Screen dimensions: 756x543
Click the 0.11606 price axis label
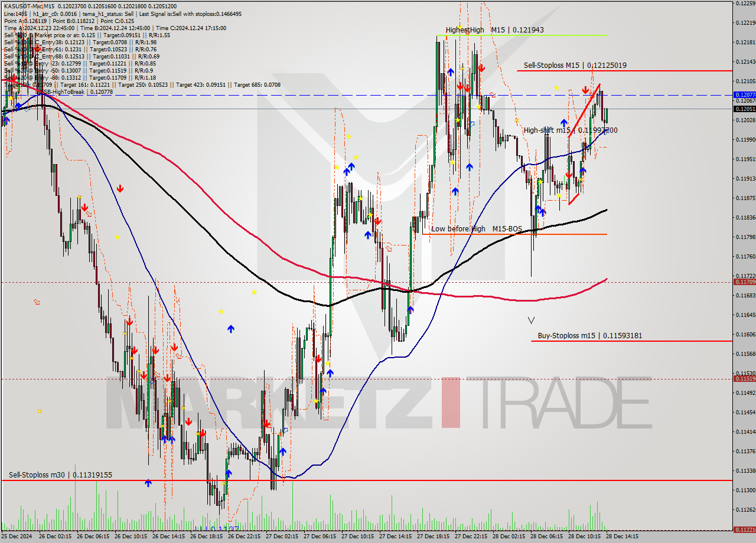pyautogui.click(x=745, y=335)
